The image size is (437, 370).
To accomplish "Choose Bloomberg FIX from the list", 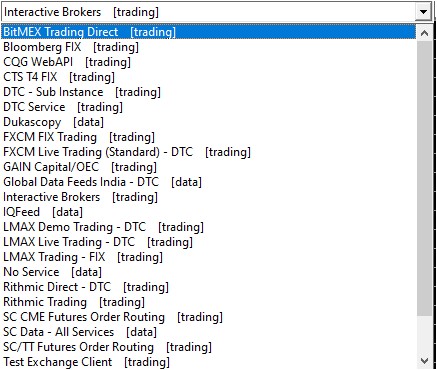I will (208, 47).
